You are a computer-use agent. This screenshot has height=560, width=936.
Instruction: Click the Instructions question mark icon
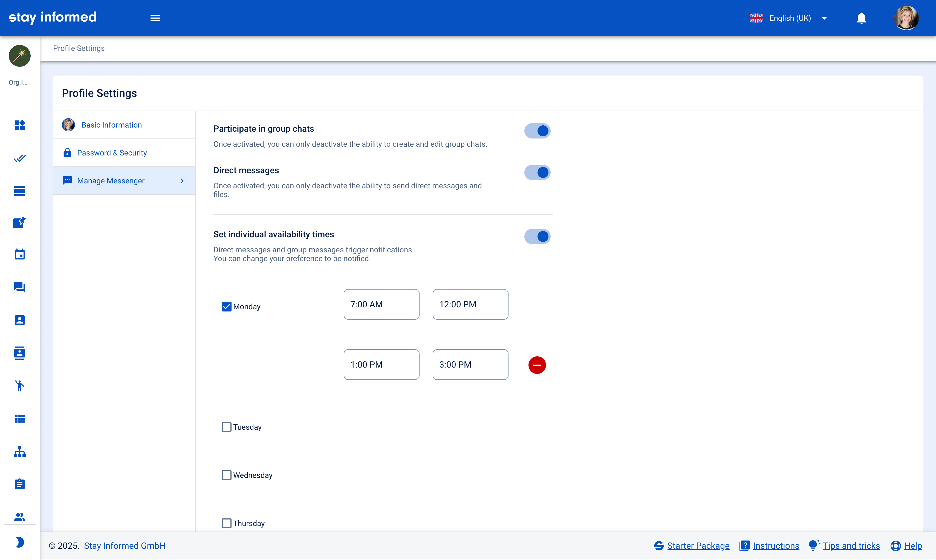pyautogui.click(x=745, y=546)
